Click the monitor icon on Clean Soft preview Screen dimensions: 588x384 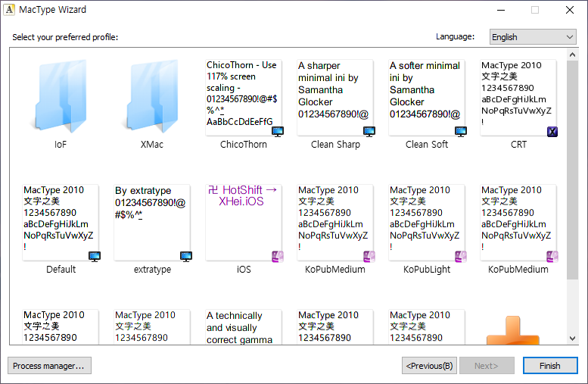(x=461, y=131)
